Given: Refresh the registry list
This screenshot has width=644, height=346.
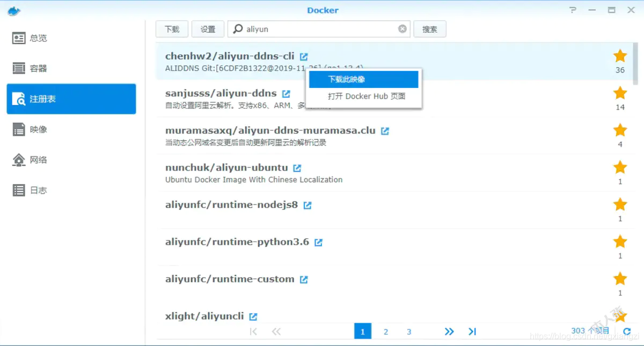Looking at the screenshot, I should (627, 331).
